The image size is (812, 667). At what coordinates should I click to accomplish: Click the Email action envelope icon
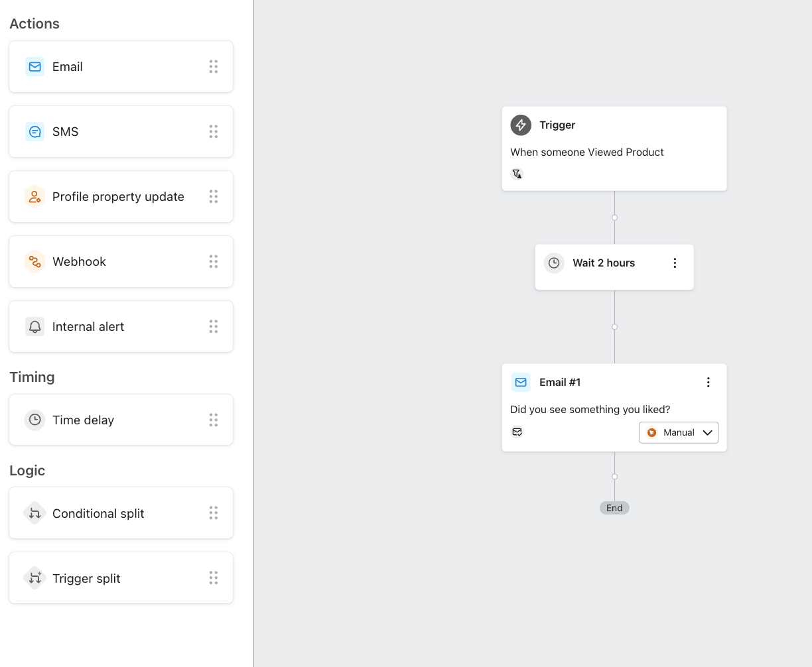click(x=34, y=67)
